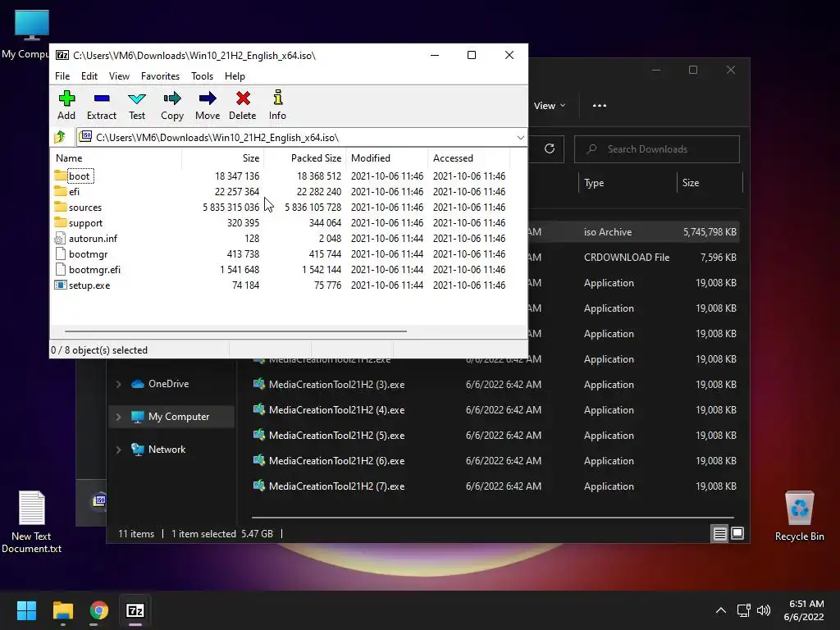Open the Windows Start menu
Viewport: 840px width, 630px height.
pyautogui.click(x=26, y=610)
